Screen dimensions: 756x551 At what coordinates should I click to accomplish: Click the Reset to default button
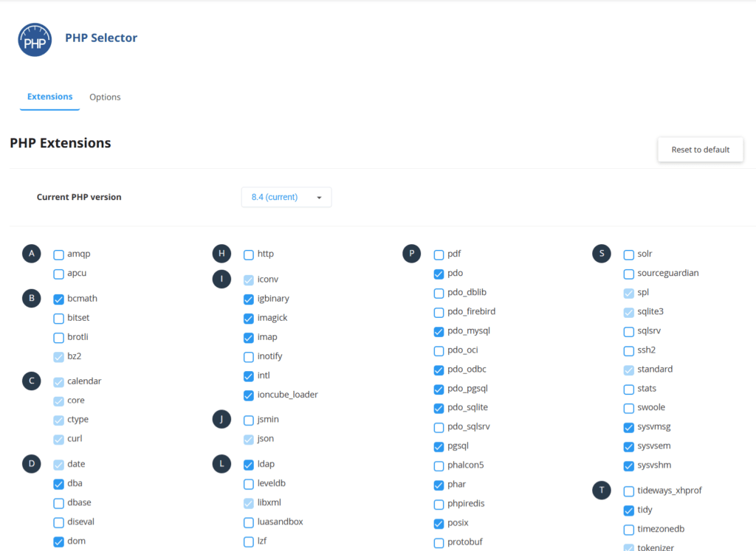click(x=700, y=149)
